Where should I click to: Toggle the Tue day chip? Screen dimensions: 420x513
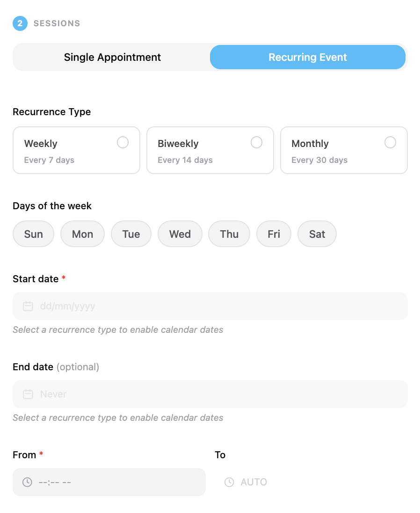tap(131, 234)
